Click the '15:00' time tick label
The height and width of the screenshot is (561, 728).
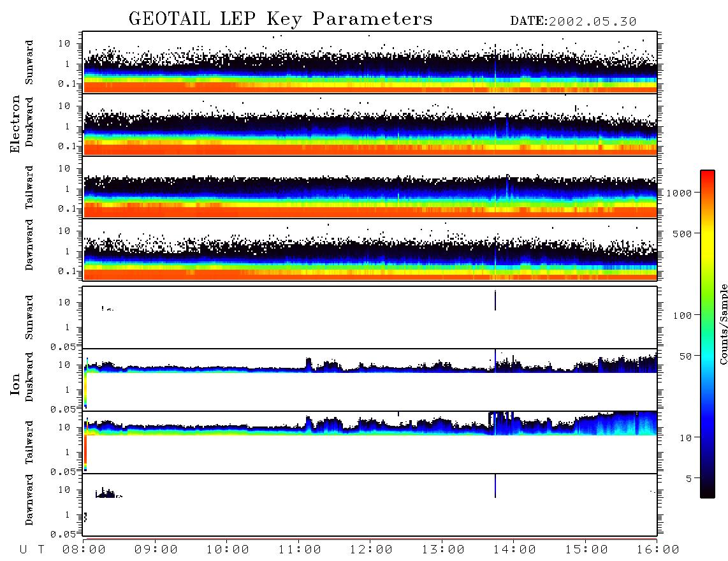tap(586, 550)
